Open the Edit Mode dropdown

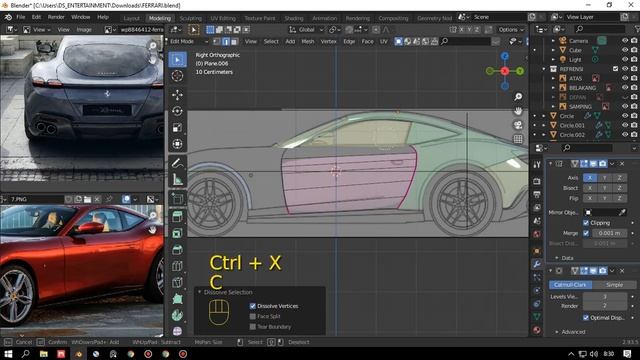(x=189, y=42)
